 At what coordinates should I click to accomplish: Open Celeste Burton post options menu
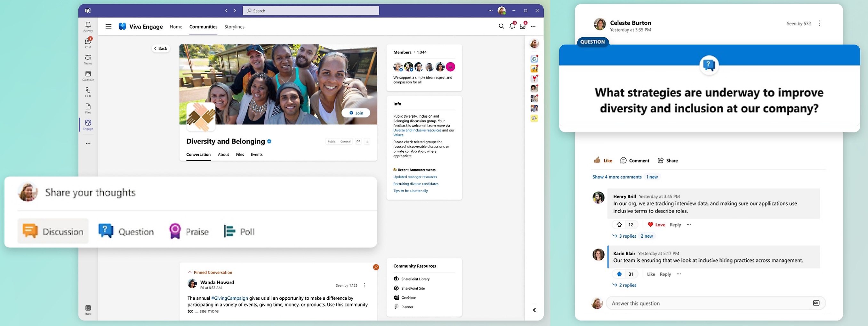coord(820,23)
